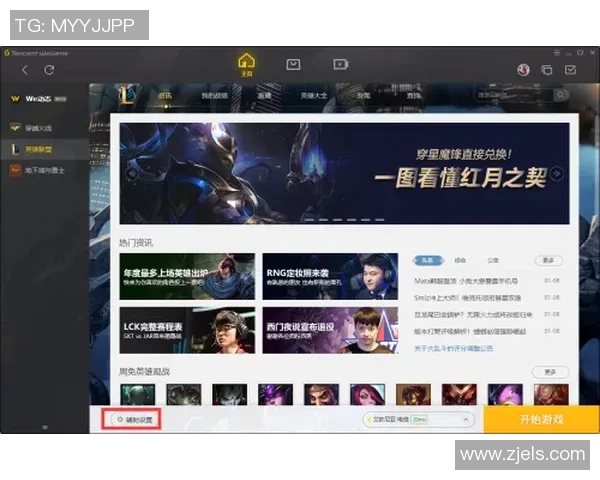Click 更多 button in news section
The image size is (600, 480).
pyautogui.click(x=548, y=261)
